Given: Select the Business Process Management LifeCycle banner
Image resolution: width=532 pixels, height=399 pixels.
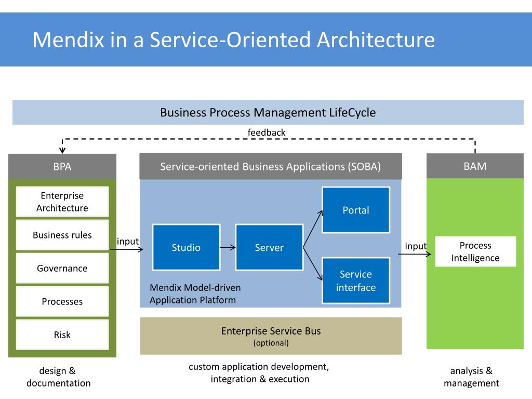Looking at the screenshot, I should coord(268,112).
